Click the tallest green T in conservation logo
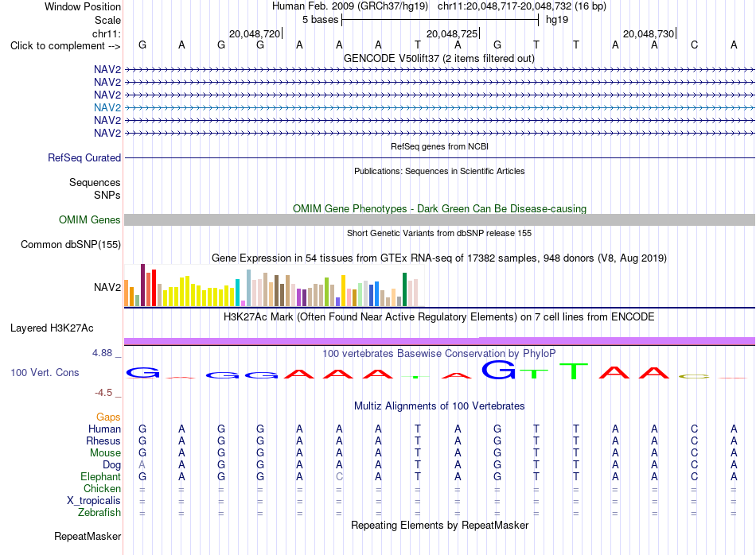This screenshot has width=756, height=555. click(x=574, y=371)
